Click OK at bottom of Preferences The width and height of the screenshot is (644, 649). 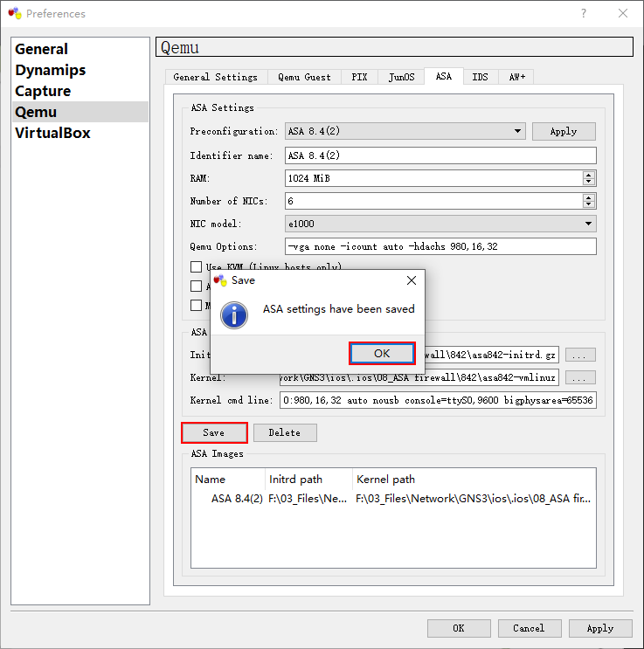459,628
